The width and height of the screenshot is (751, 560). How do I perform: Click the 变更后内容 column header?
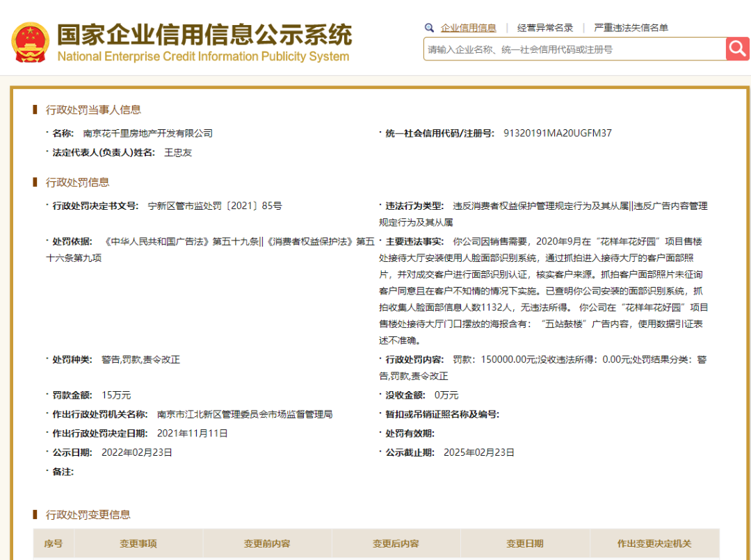(396, 543)
